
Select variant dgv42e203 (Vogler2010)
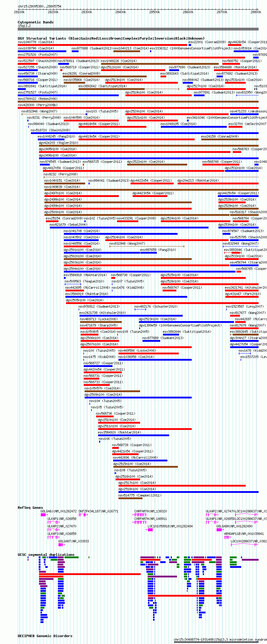(149, 146)
